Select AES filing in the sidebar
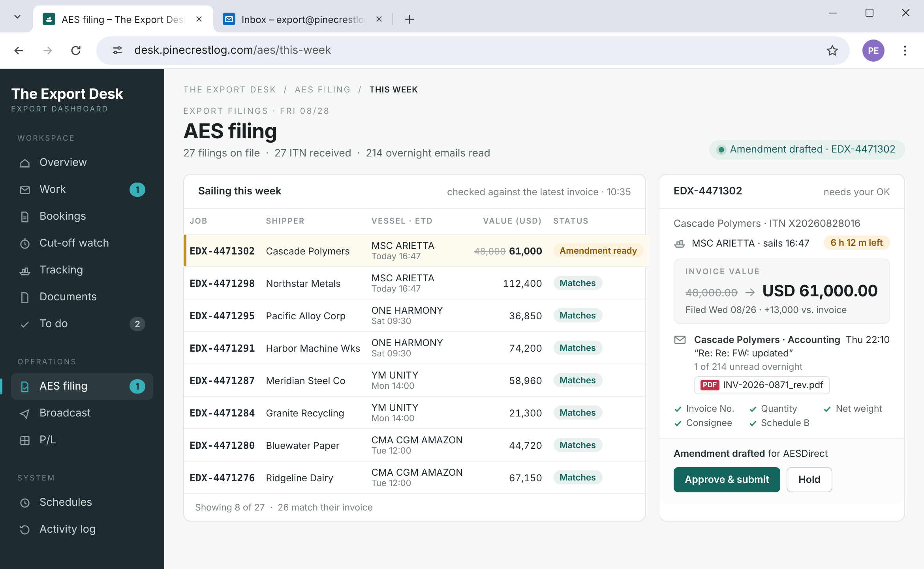Viewport: 924px width, 569px height. pos(82,386)
